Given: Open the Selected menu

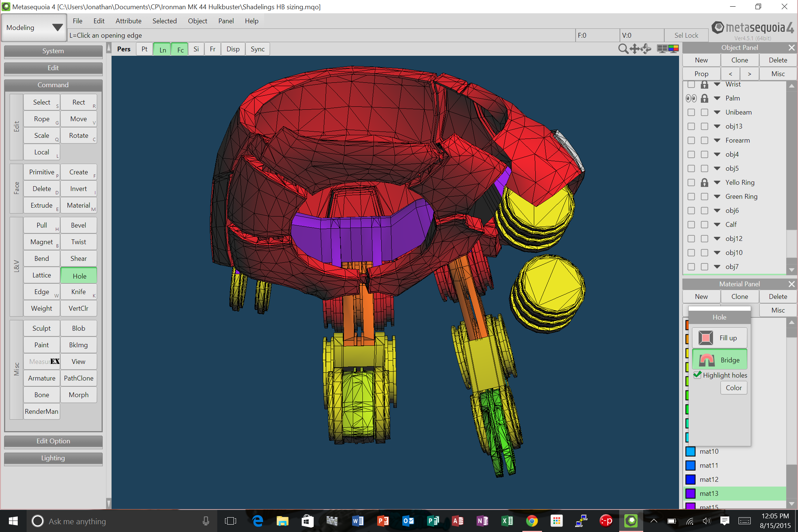Looking at the screenshot, I should click(x=165, y=21).
